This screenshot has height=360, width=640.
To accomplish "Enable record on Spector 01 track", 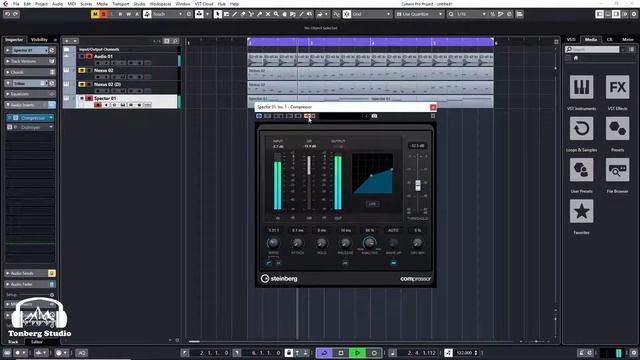I will click(x=98, y=105).
